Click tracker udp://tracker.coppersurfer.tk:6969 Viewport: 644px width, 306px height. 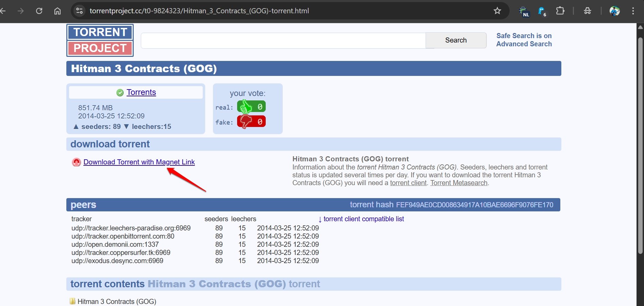(121, 253)
